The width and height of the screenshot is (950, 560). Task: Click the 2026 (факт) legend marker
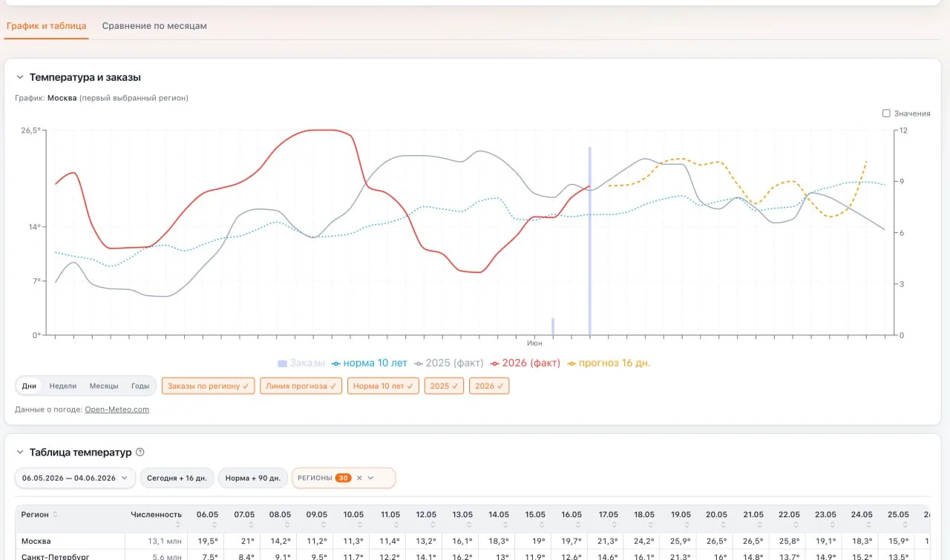tap(495, 363)
